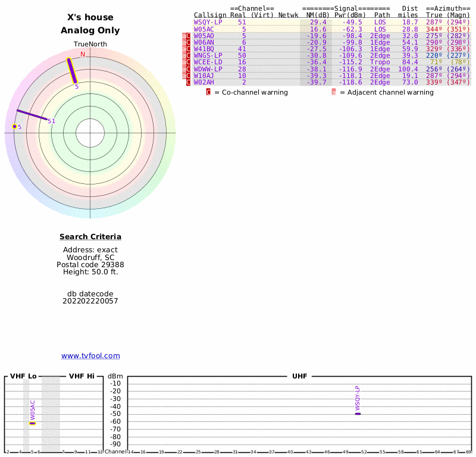Click the Search Criteria heading

[x=90, y=237]
